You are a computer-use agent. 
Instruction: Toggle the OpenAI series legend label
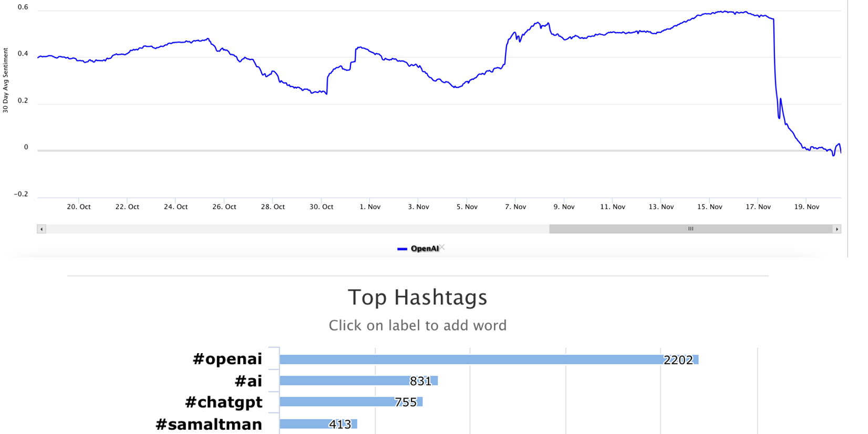425,249
